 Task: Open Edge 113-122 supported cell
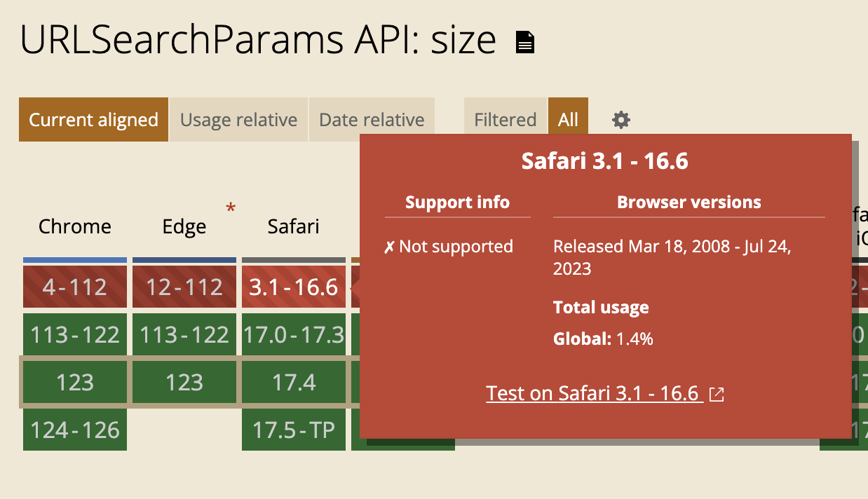tap(184, 334)
